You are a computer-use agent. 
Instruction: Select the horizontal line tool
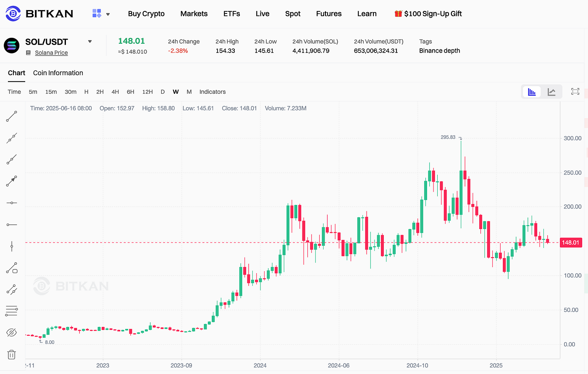coord(12,203)
